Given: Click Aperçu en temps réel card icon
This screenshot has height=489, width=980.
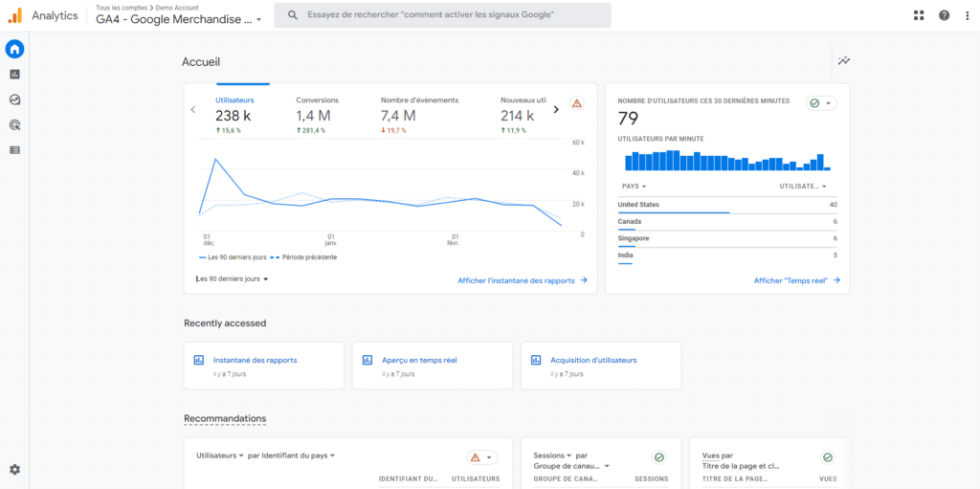Looking at the screenshot, I should [367, 360].
